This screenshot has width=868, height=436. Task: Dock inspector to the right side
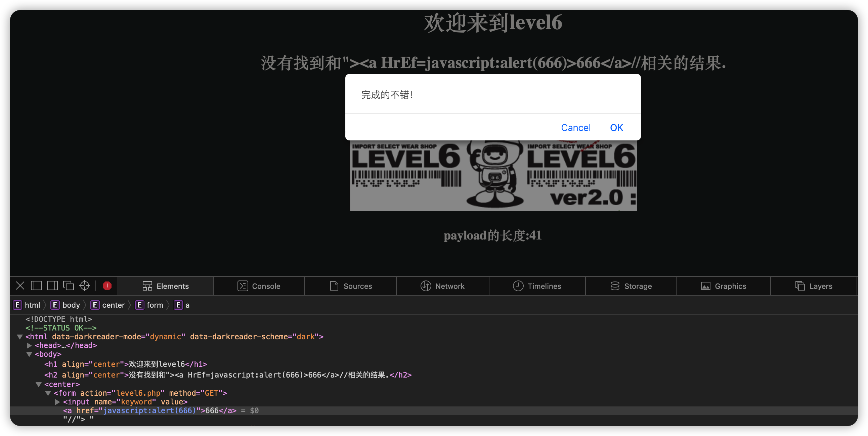tap(52, 286)
